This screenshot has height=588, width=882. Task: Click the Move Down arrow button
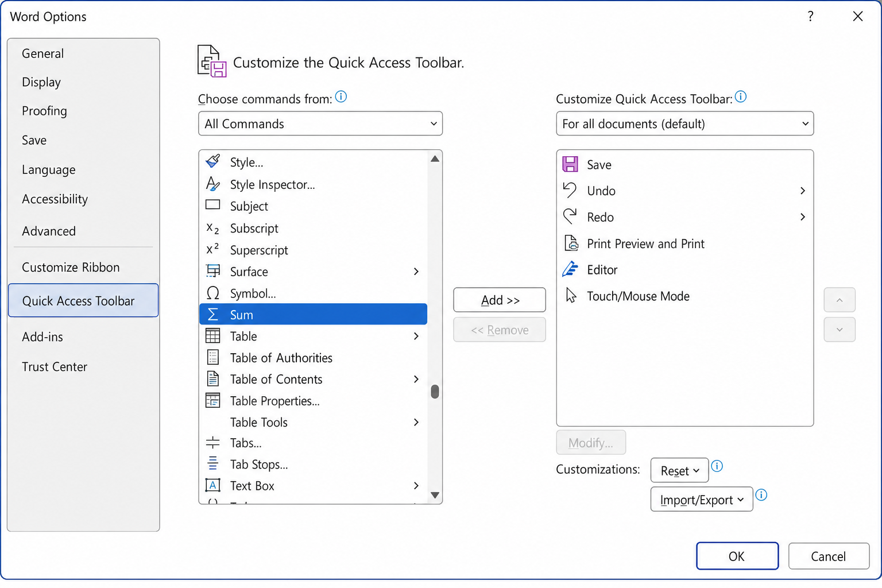coord(840,330)
